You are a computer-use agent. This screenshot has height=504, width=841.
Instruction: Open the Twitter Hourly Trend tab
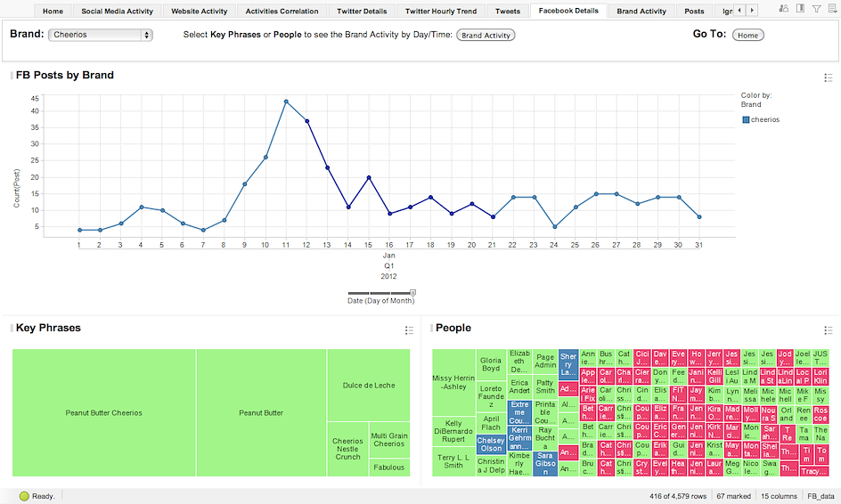click(440, 11)
